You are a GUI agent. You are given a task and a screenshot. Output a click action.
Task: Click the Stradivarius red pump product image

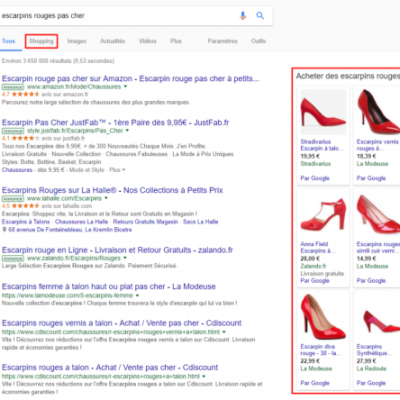pyautogui.click(x=323, y=112)
